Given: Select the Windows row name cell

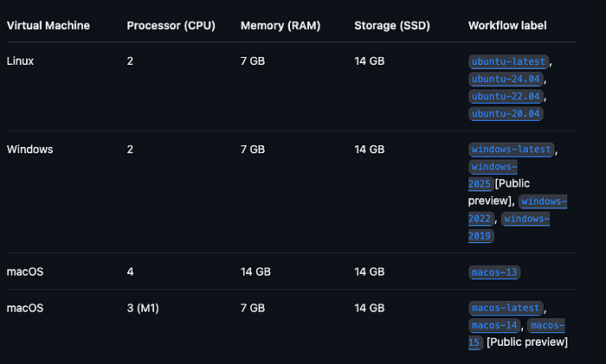Looking at the screenshot, I should [29, 150].
